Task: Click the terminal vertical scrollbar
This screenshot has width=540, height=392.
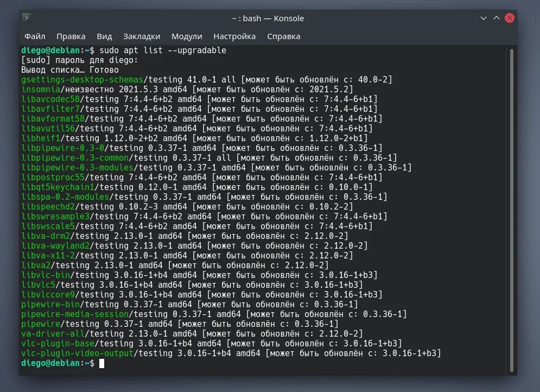Action: tap(511, 210)
